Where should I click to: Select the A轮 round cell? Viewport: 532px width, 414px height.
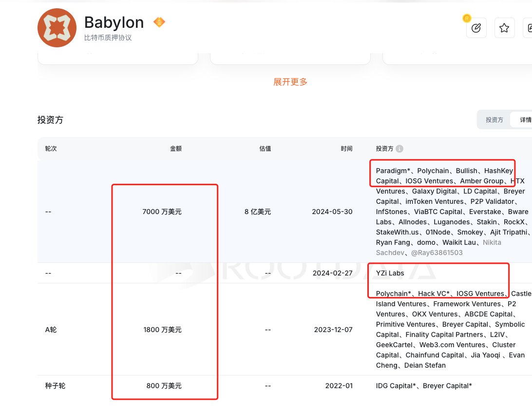(51, 330)
